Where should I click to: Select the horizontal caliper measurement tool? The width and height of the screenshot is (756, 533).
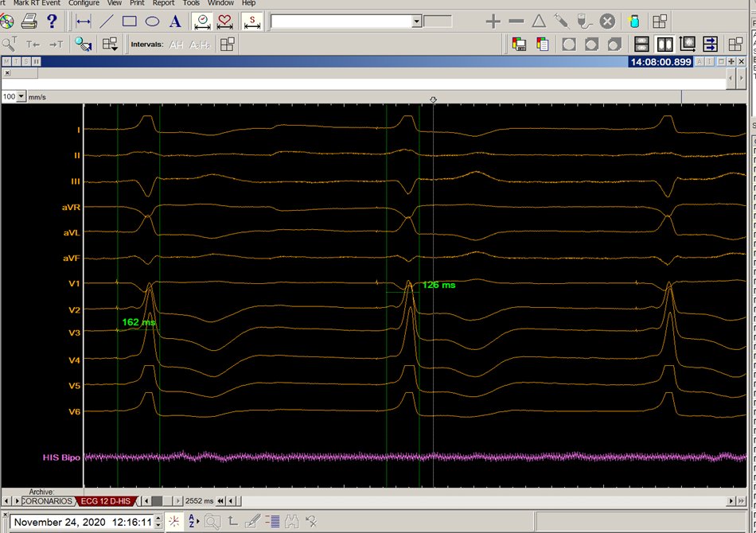tap(84, 21)
